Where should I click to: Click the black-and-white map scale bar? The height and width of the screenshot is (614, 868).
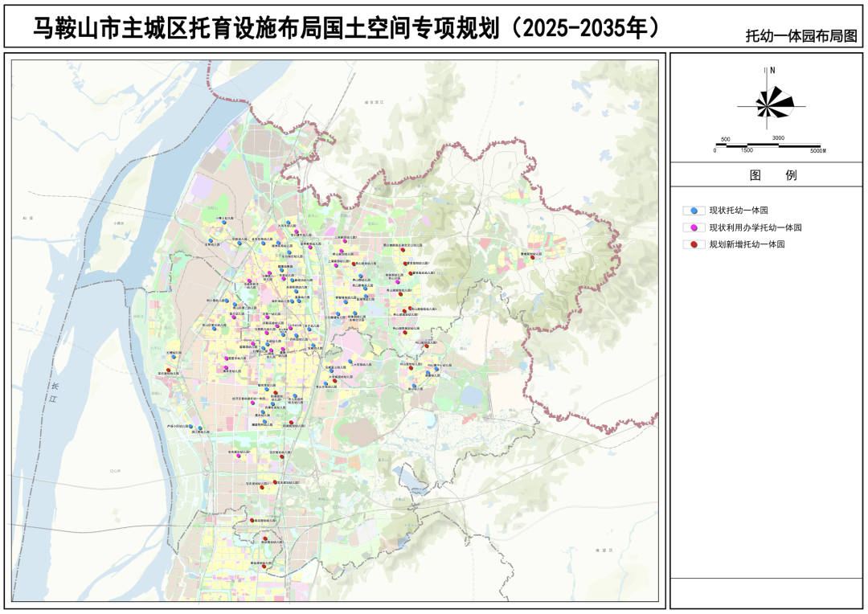pyautogui.click(x=769, y=145)
